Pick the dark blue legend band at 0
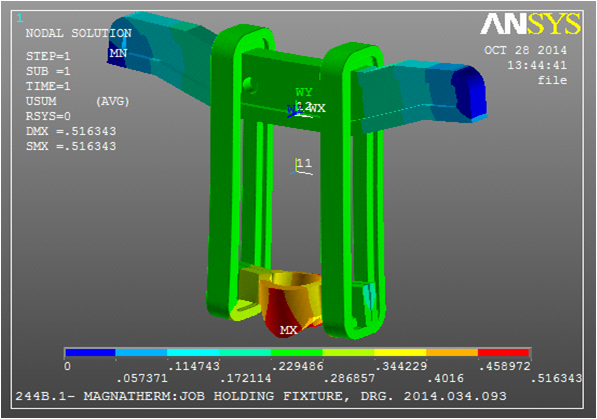597x419 pixels. (90, 353)
